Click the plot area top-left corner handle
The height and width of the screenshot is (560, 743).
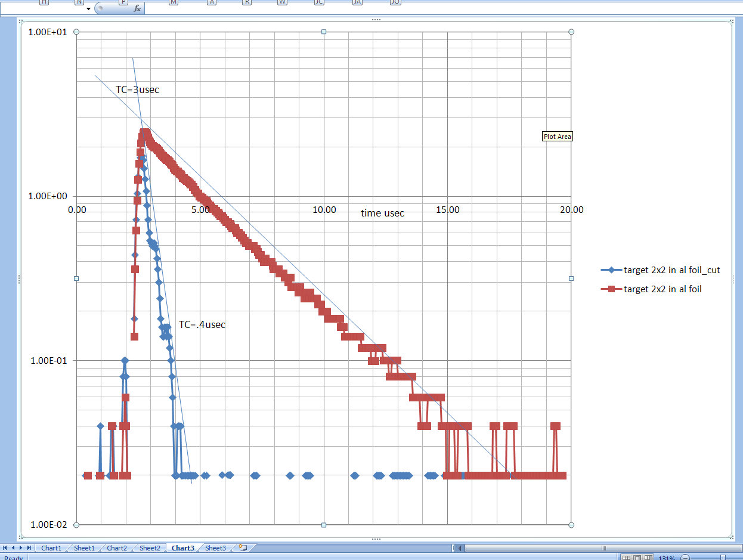click(76, 32)
